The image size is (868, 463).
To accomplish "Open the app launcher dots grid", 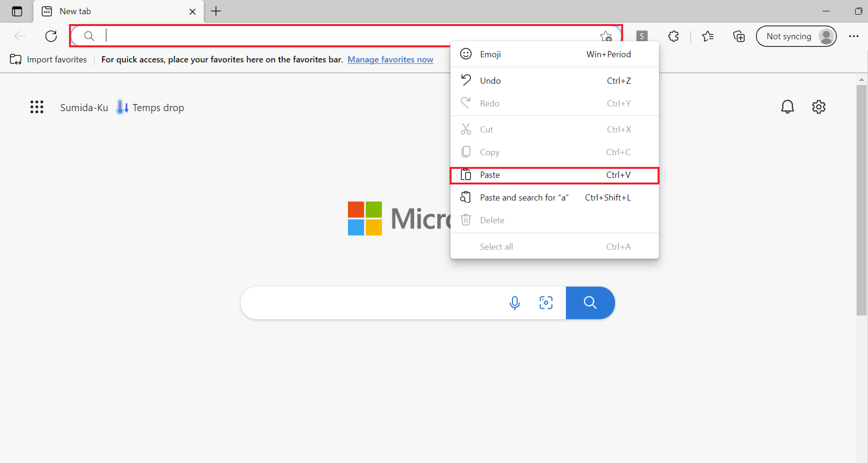I will (37, 107).
